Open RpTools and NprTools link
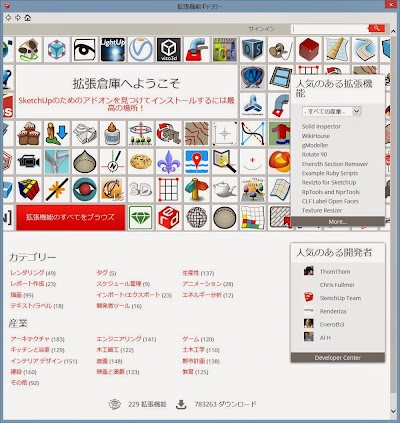 tap(331, 192)
